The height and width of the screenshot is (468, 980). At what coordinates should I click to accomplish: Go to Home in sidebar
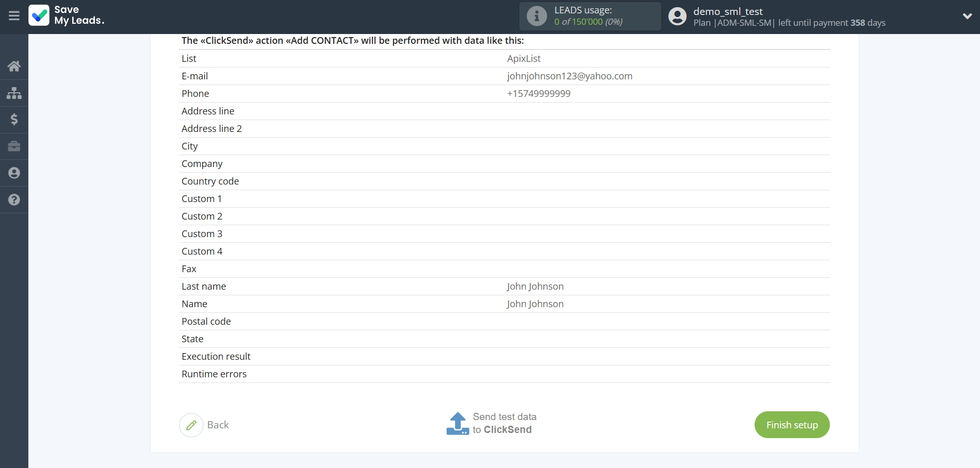[x=14, y=66]
